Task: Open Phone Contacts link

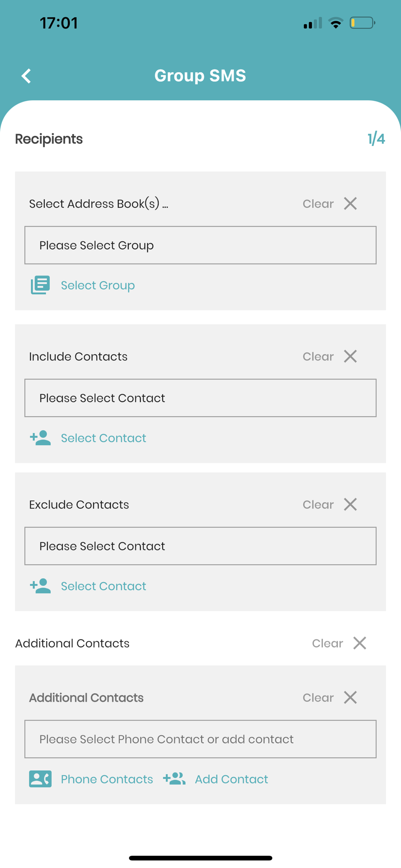Action: click(x=107, y=779)
